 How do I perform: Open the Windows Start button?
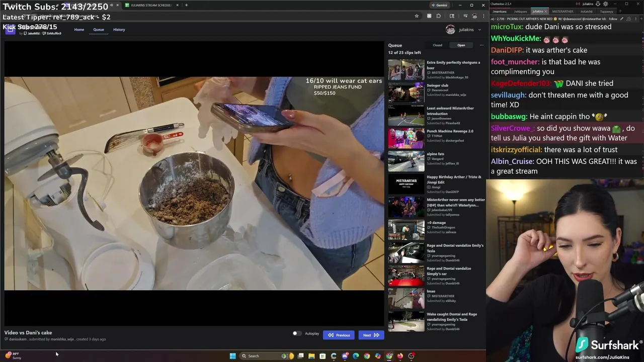point(233,356)
